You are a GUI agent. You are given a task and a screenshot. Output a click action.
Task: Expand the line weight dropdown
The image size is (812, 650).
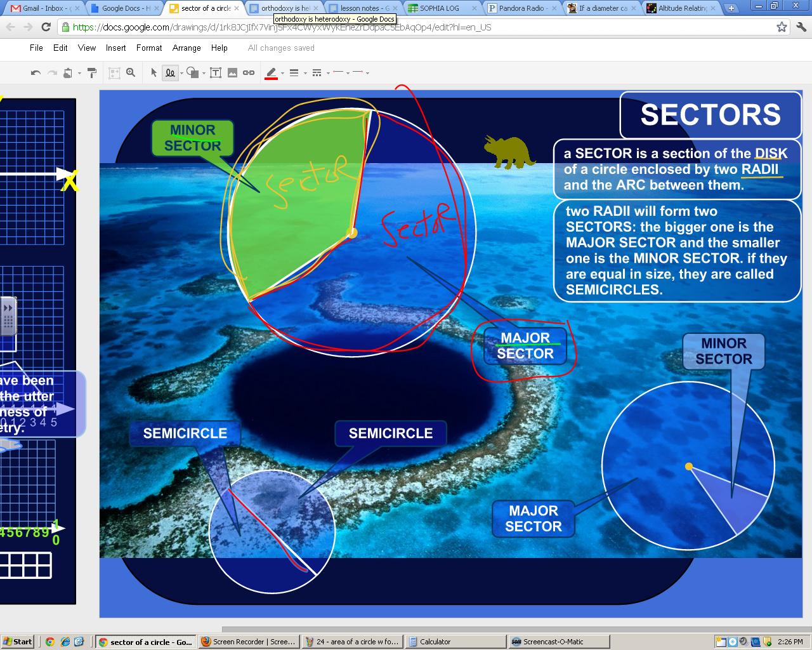[306, 72]
